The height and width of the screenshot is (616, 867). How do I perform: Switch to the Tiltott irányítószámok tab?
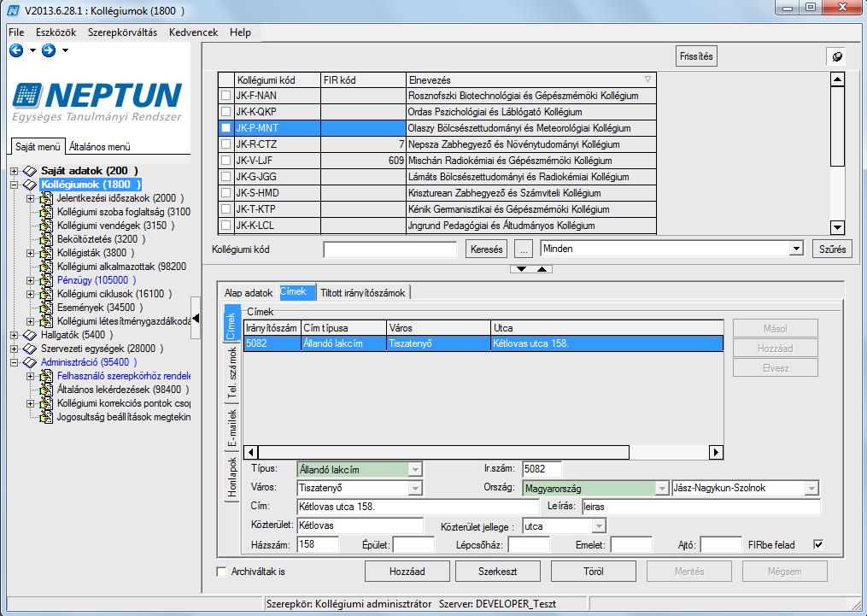tap(363, 293)
